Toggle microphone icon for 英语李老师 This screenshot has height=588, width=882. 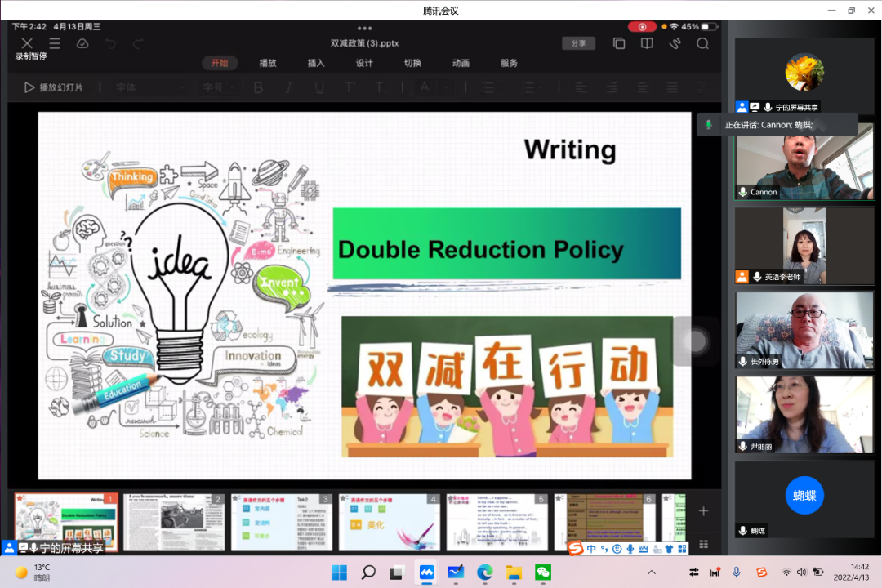coord(757,276)
